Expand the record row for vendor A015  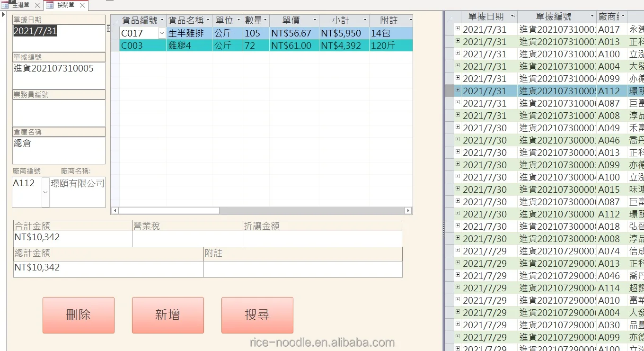(x=458, y=189)
